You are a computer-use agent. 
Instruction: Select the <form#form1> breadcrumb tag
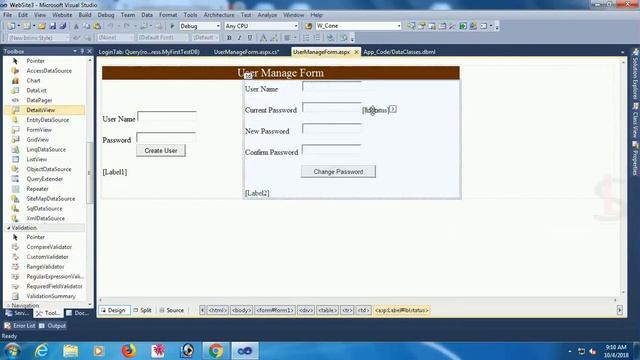coord(275,310)
